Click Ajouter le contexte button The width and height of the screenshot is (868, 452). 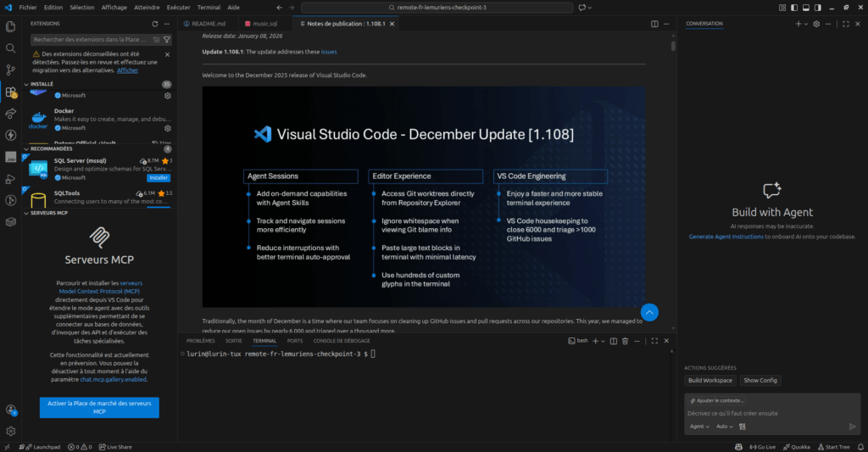point(716,400)
